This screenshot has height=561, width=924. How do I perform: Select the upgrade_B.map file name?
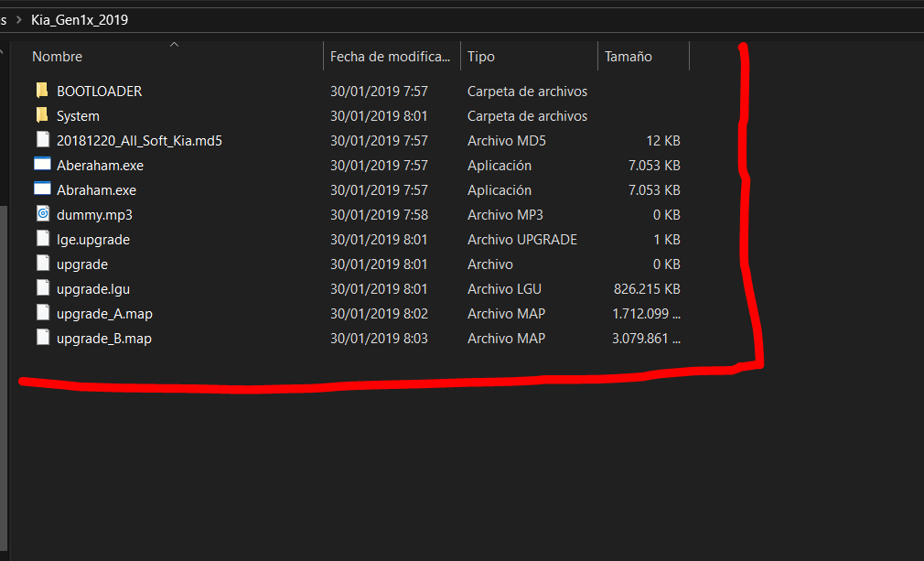coord(104,339)
